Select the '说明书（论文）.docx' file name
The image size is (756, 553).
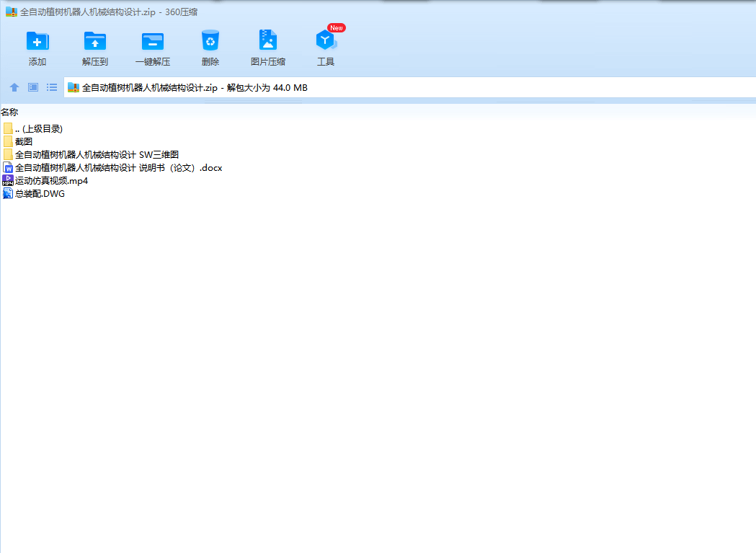(119, 168)
